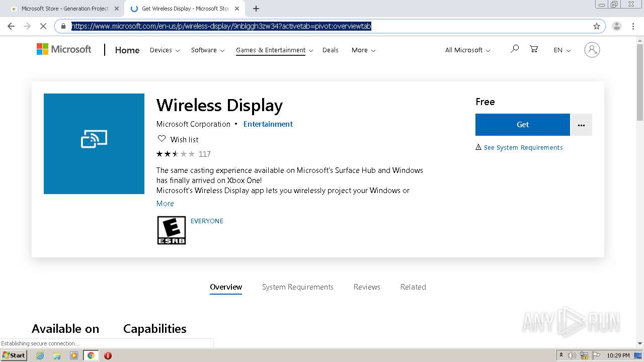The height and width of the screenshot is (362, 644).
Task: Open the ellipsis options next to Get
Action: pos(581,125)
